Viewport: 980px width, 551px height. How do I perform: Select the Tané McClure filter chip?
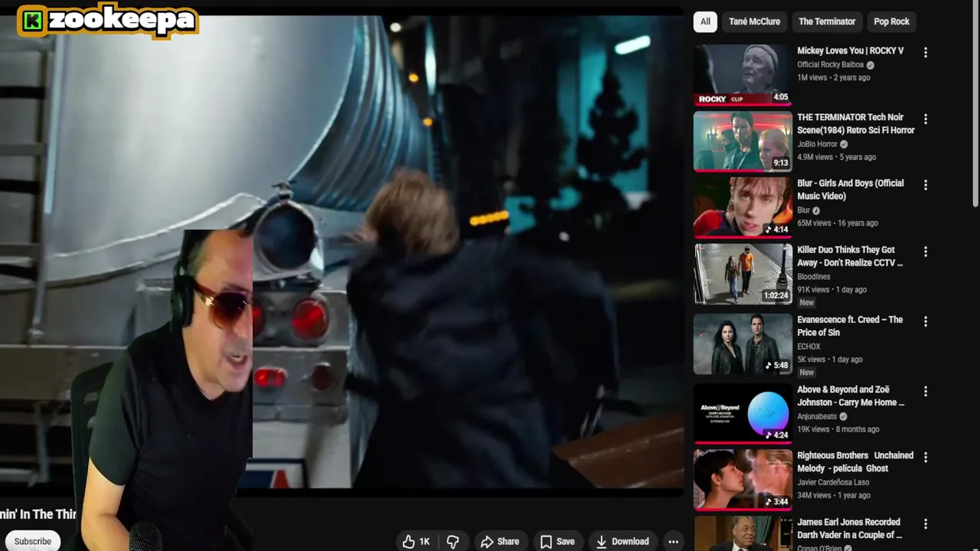coord(754,21)
